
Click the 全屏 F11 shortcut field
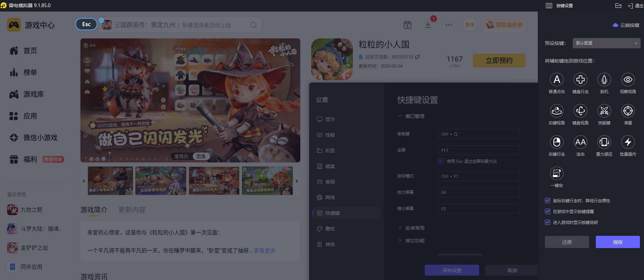point(478,150)
